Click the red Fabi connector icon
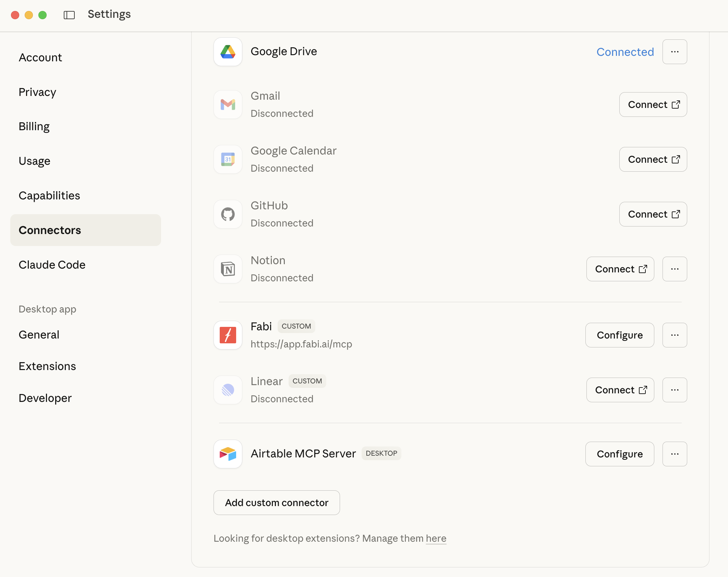 [x=228, y=335]
